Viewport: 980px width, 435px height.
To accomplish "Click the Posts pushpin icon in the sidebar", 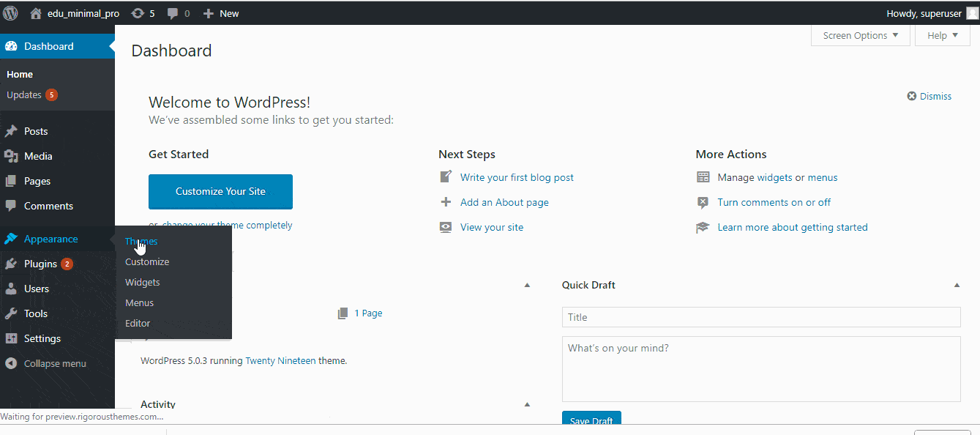I will click(x=11, y=132).
